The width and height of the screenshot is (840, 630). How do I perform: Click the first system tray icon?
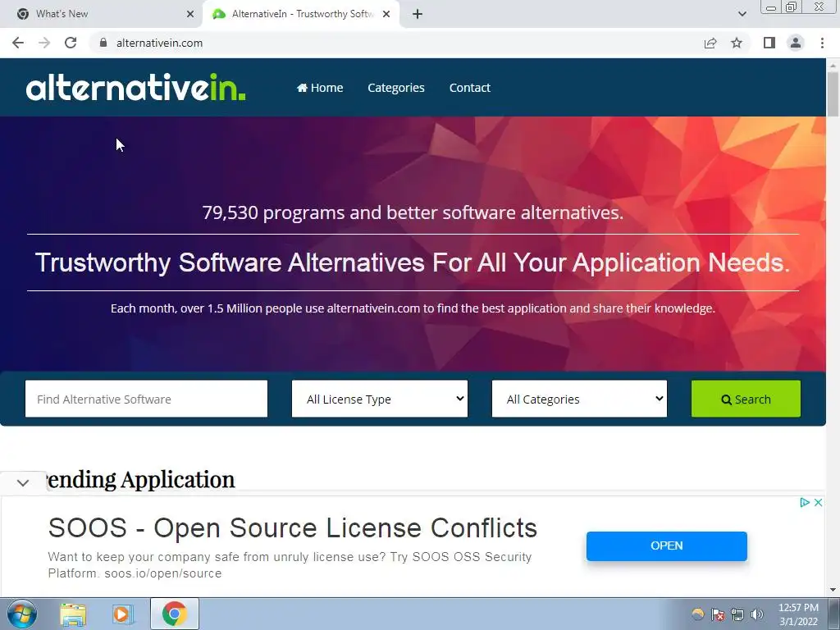click(x=697, y=614)
